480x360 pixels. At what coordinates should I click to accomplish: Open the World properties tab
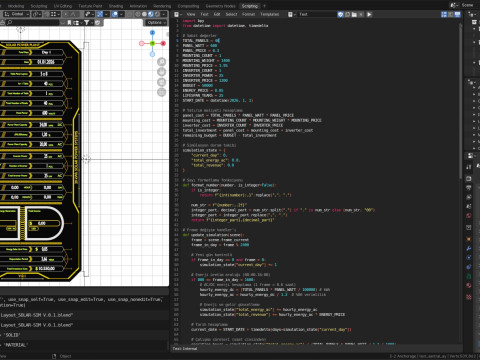tap(469, 216)
